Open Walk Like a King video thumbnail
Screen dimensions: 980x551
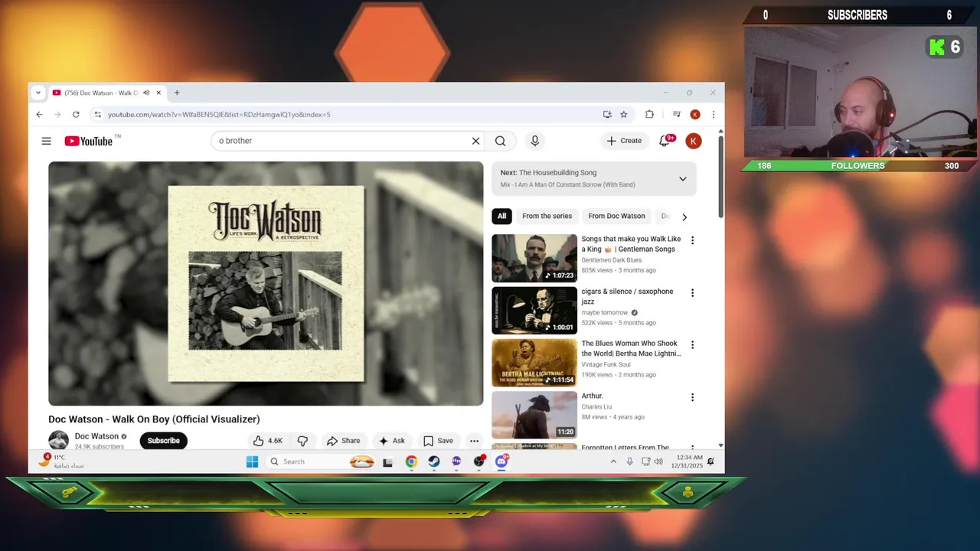point(534,258)
